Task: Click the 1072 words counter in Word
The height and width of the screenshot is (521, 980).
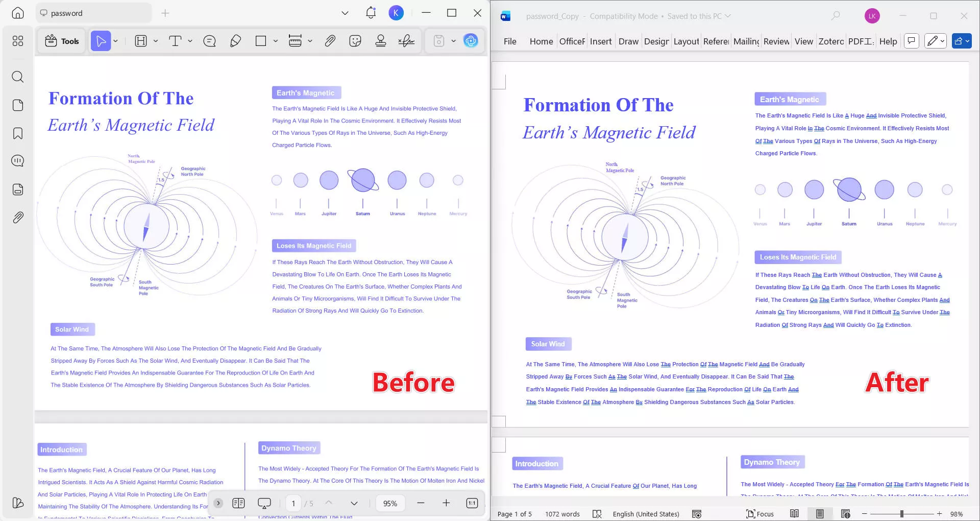Action: [562, 514]
